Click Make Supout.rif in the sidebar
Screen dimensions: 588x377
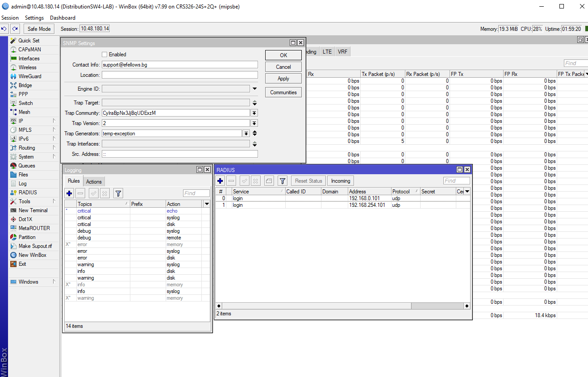click(35, 246)
